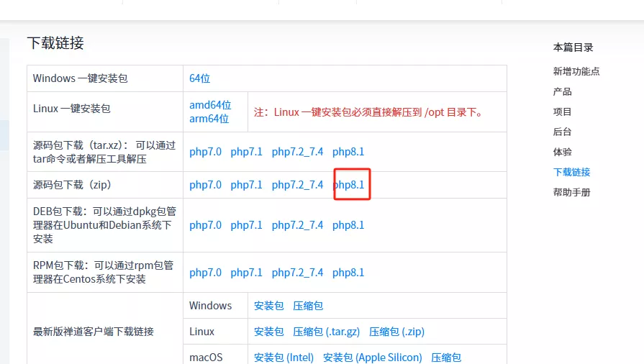Screen dimensions: 644x364
Task: Download the Windows client 压缩包
Action: (308, 306)
